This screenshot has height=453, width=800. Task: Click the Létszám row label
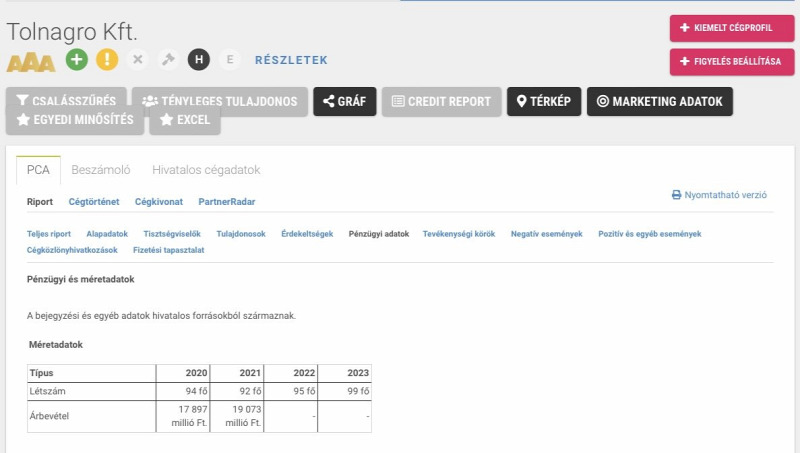pos(47,391)
